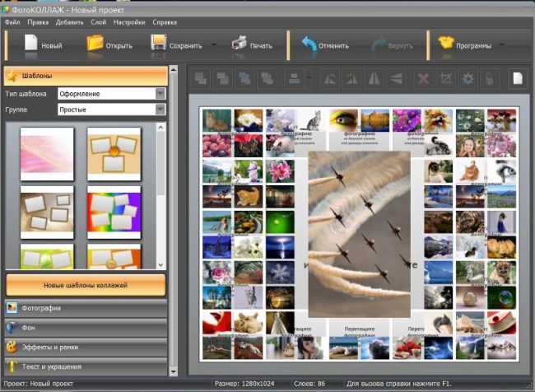Choose the rainbow colored template thumbnail
Screen dimensions: 535x392
click(114, 212)
